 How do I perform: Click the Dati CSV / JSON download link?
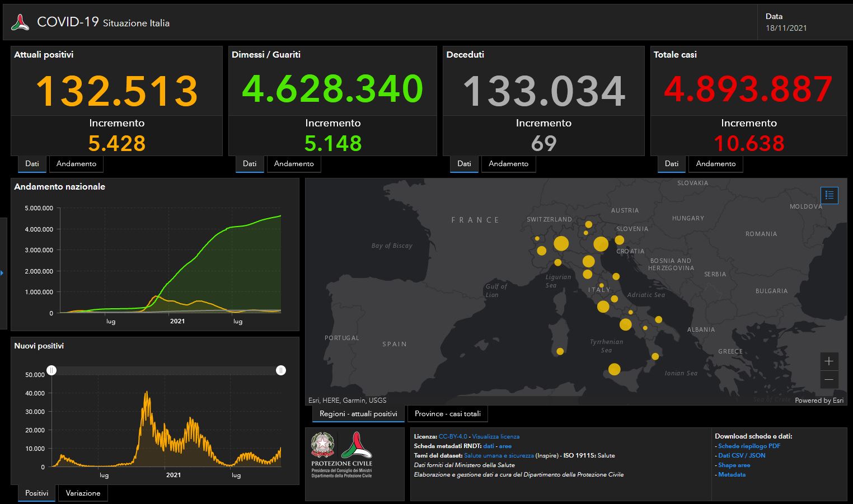pos(742,455)
